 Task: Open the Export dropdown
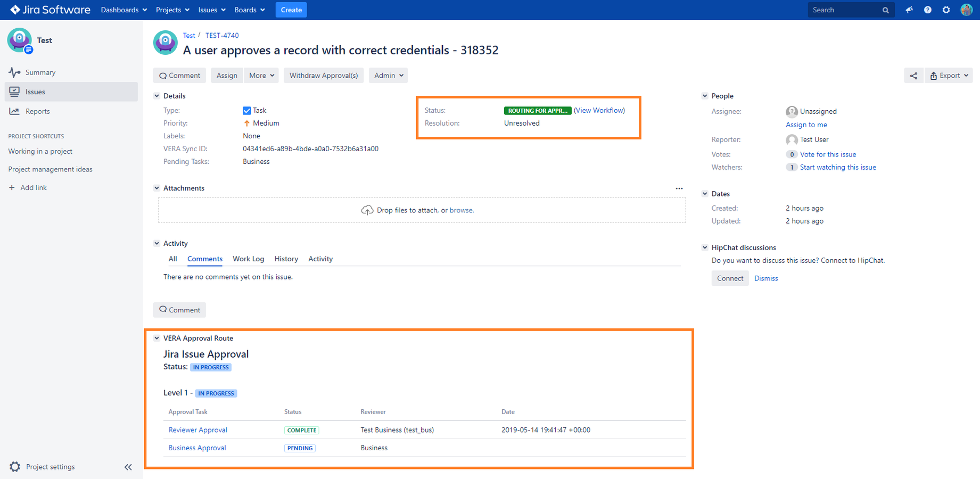pyautogui.click(x=949, y=76)
